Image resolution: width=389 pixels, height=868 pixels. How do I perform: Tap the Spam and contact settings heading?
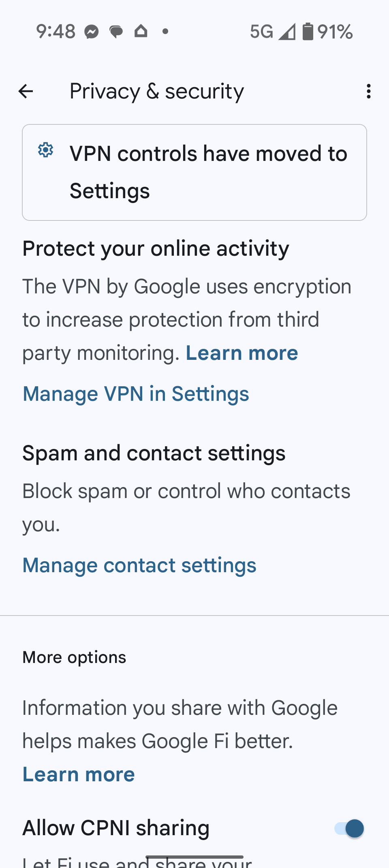click(154, 453)
